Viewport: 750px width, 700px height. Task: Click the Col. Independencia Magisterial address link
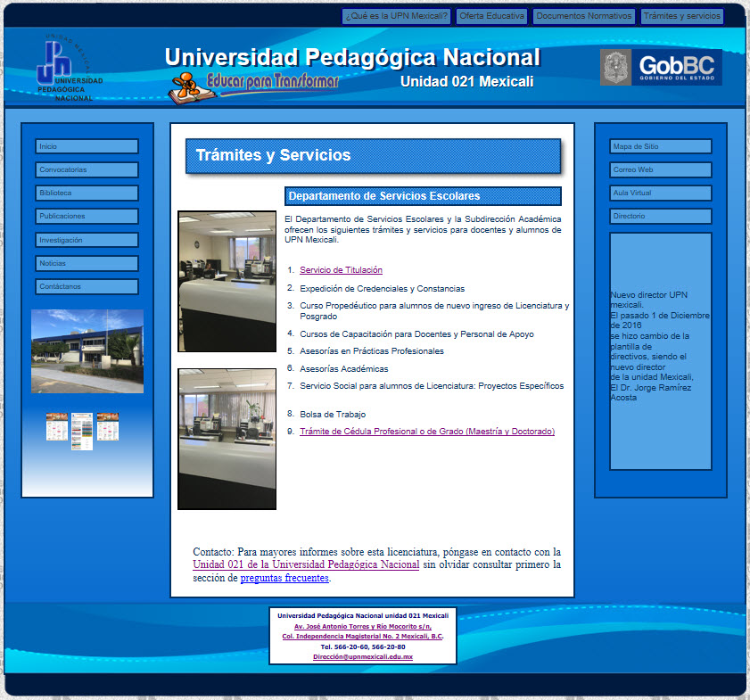363,637
